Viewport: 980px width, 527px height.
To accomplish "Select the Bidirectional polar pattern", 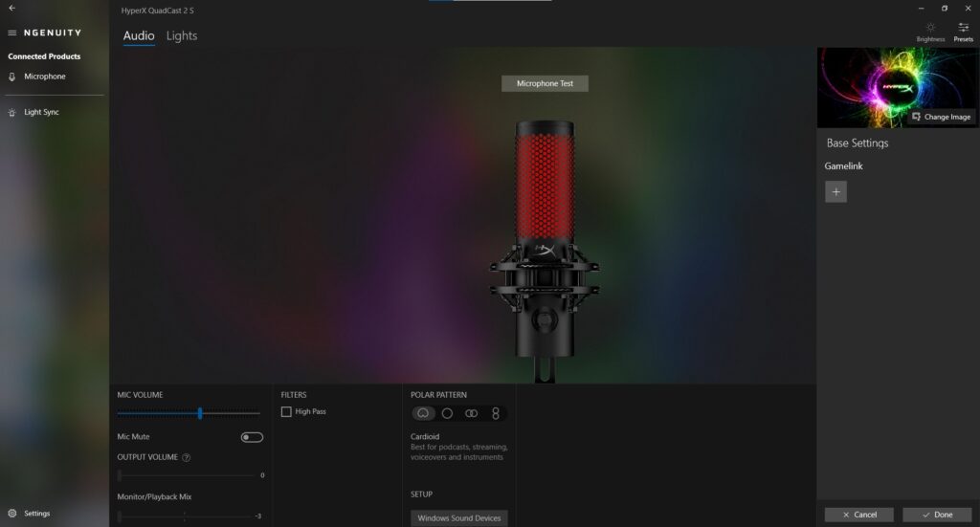I will coord(496,413).
